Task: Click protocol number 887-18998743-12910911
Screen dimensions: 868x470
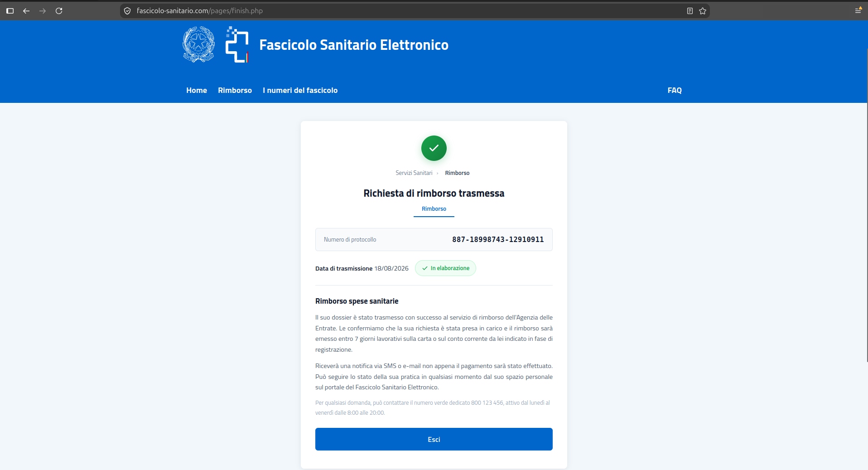Action: coord(498,239)
